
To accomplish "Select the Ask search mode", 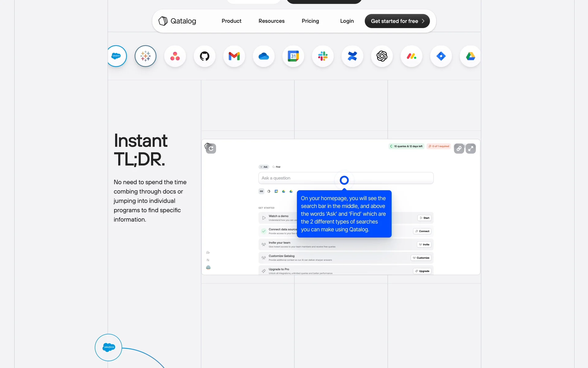I will pyautogui.click(x=264, y=167).
